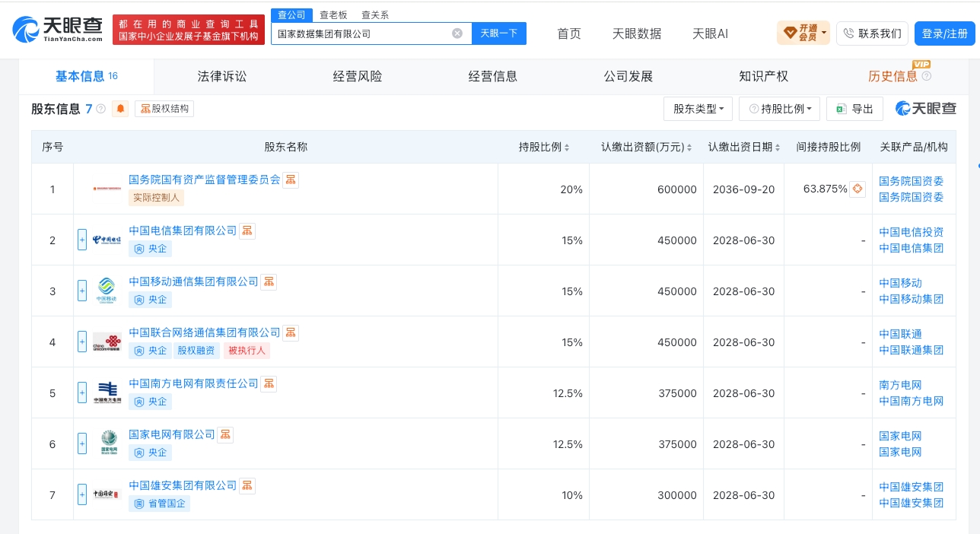The image size is (980, 534).
Task: Open the 股东类型 filter dropdown
Action: (x=698, y=109)
